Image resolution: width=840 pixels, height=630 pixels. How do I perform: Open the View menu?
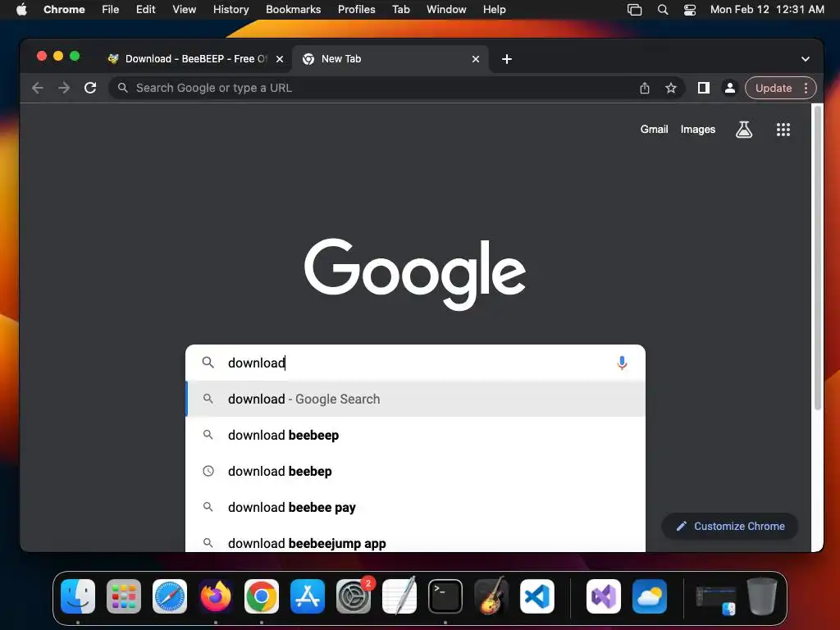pyautogui.click(x=184, y=10)
